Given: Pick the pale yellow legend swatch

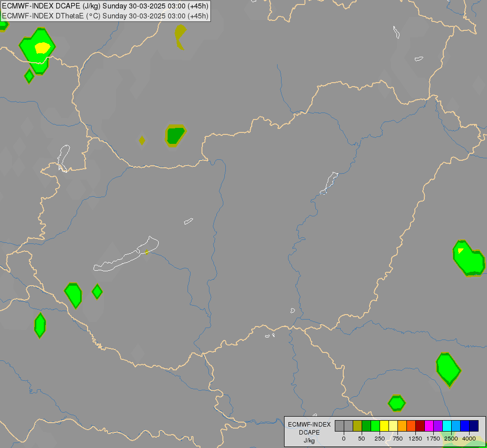Looking at the screenshot, I should pyautogui.click(x=393, y=426).
